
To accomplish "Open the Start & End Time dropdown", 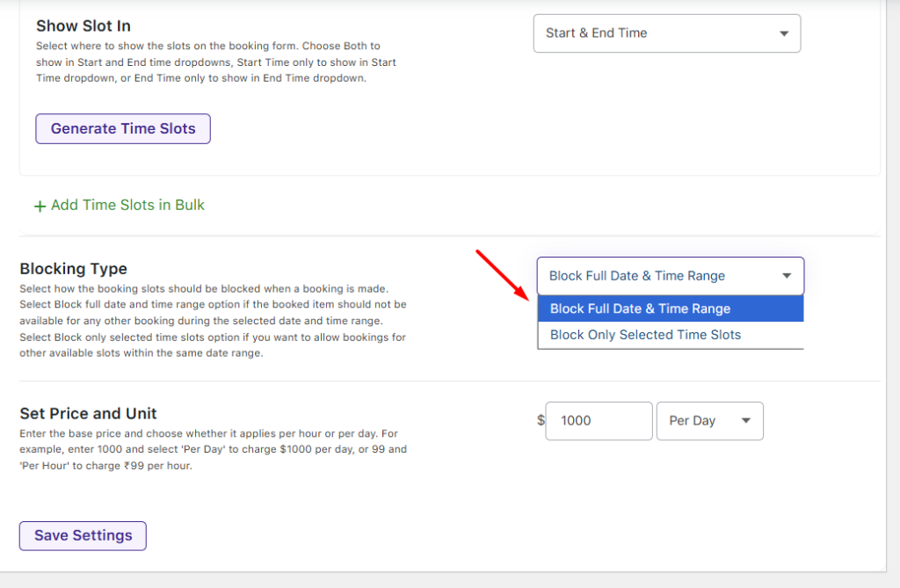I will pos(666,33).
